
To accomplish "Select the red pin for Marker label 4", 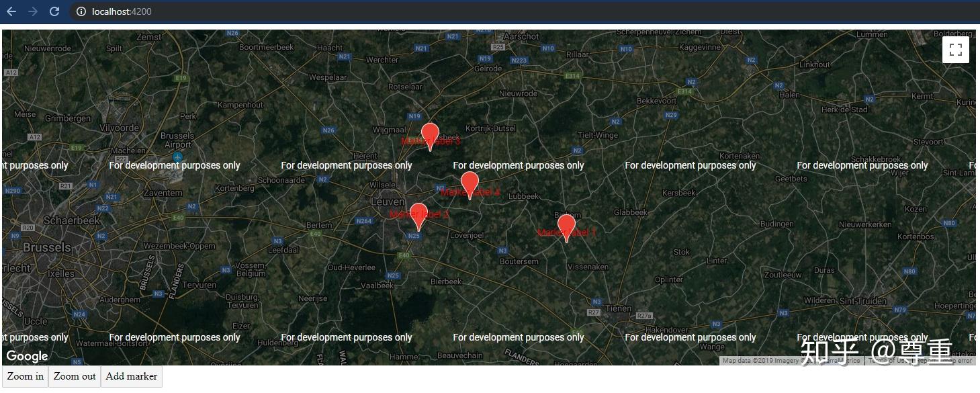I will (x=470, y=185).
